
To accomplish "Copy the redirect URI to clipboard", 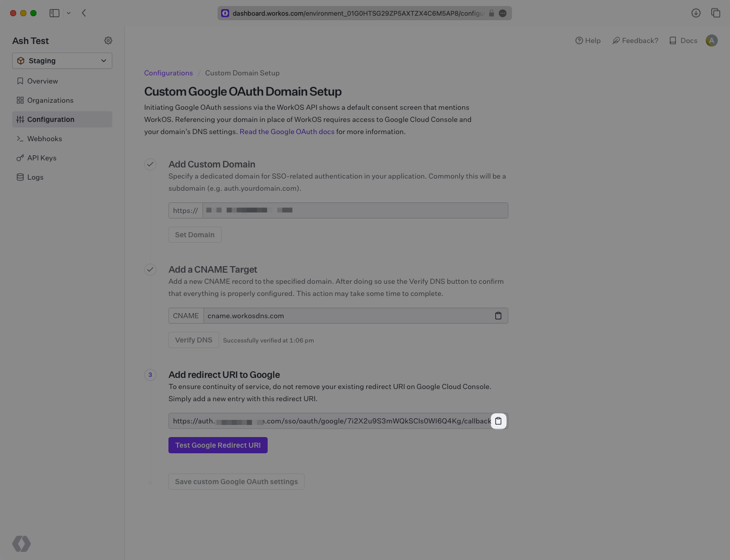I will pyautogui.click(x=498, y=421).
